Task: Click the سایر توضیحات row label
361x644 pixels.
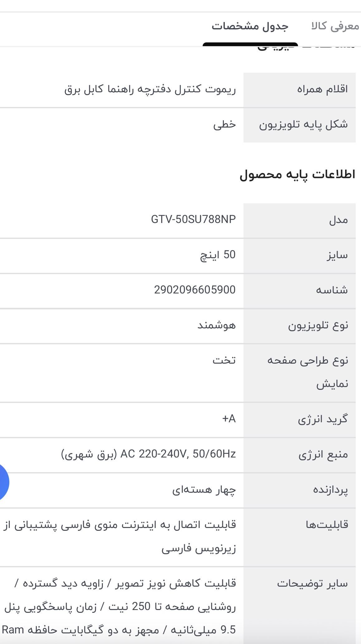Action: [x=312, y=583]
